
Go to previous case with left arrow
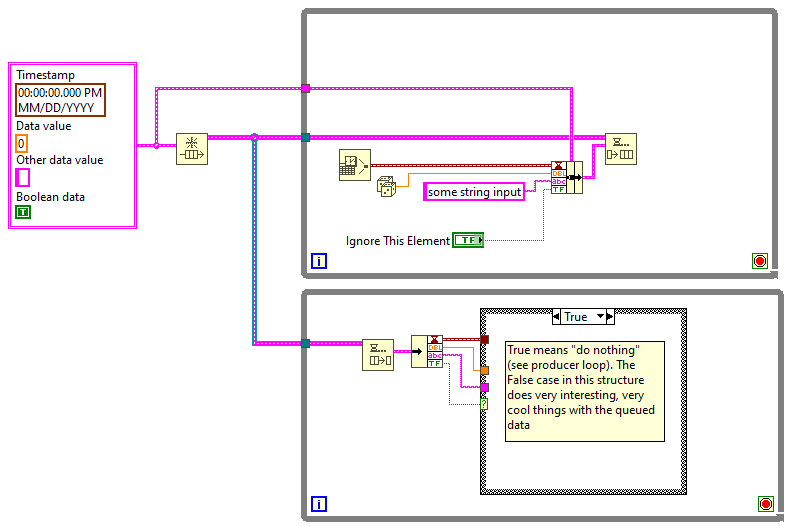(556, 317)
